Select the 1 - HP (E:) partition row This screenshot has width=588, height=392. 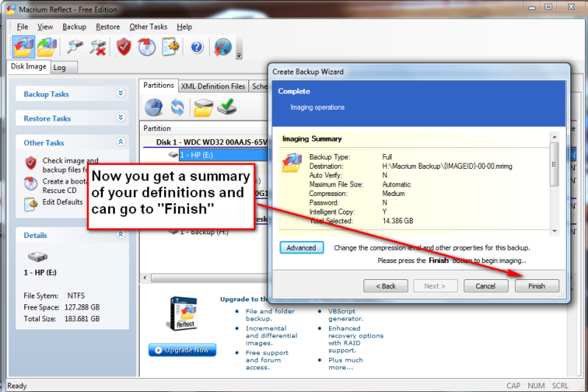[223, 155]
